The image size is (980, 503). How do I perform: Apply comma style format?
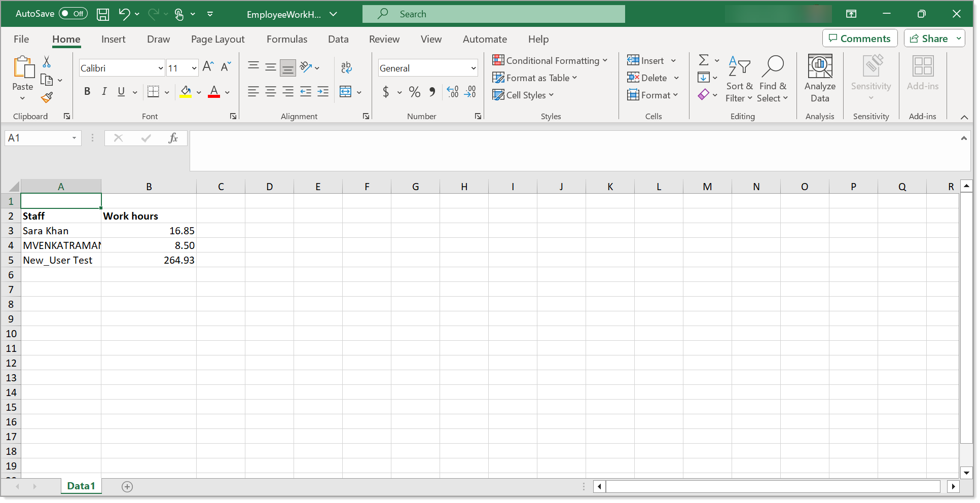tap(432, 92)
